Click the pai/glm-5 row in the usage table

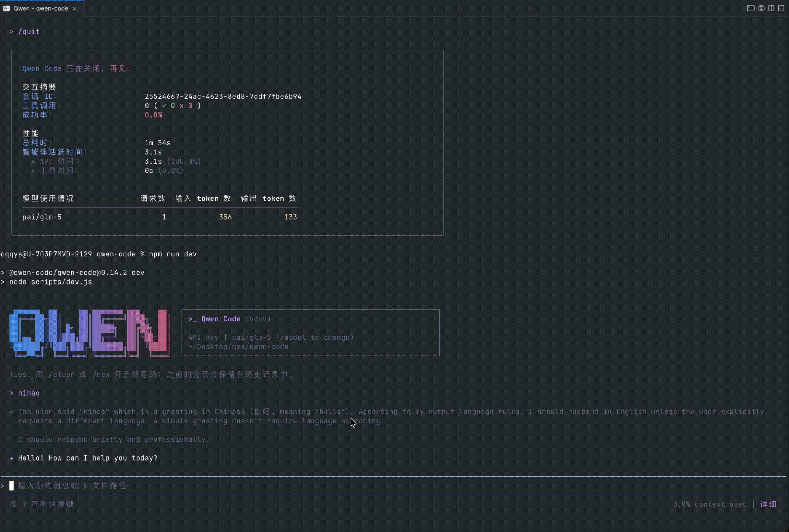tap(42, 217)
